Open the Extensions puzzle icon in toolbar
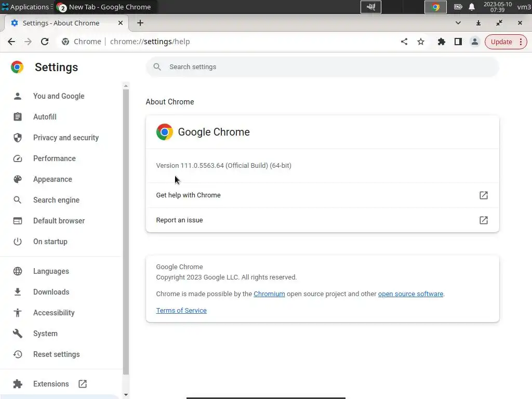Image resolution: width=532 pixels, height=399 pixels. pyautogui.click(x=442, y=42)
